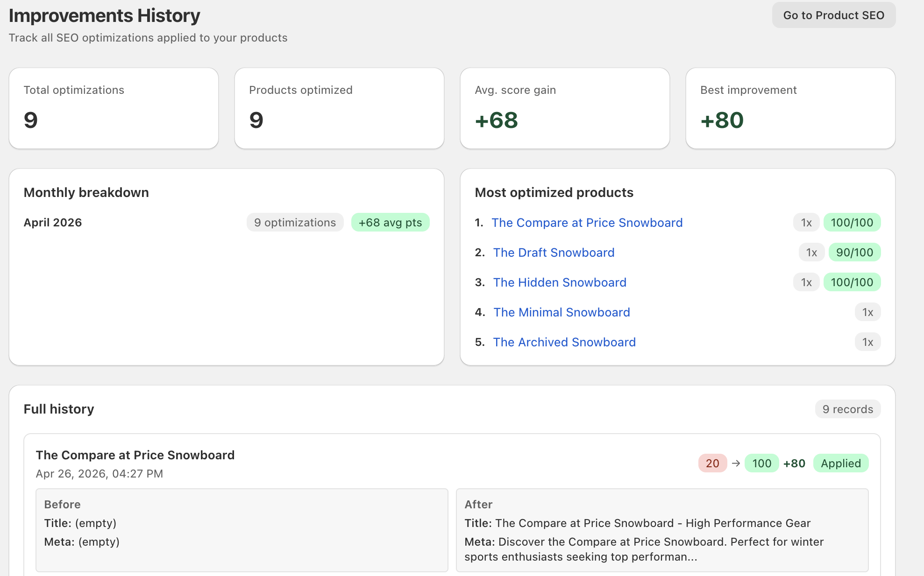Viewport: 924px width, 576px height.
Task: Click the After Meta description text
Action: coord(644,549)
